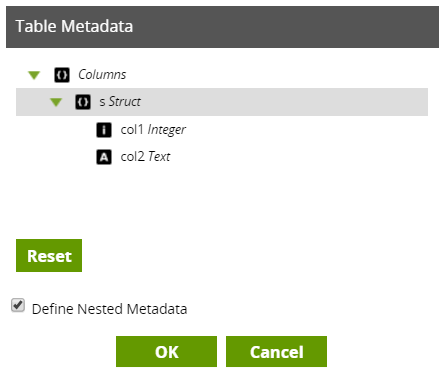Click the Integer type icon for col1
This screenshot has height=384, width=447.
click(104, 130)
